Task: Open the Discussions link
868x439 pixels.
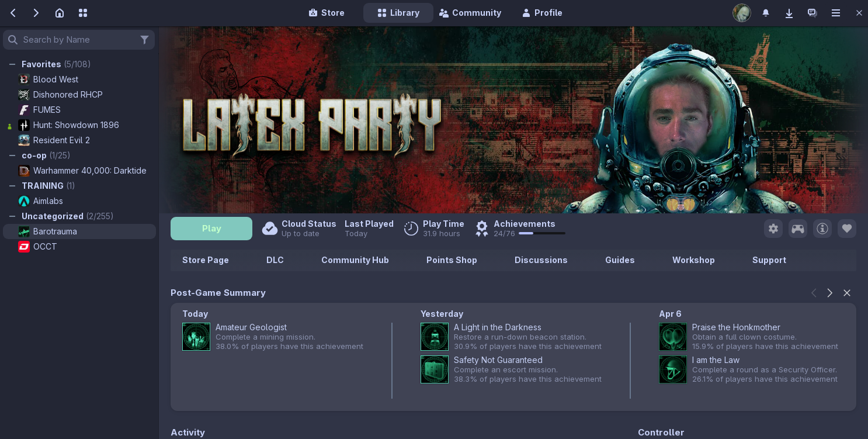Action: tap(541, 260)
